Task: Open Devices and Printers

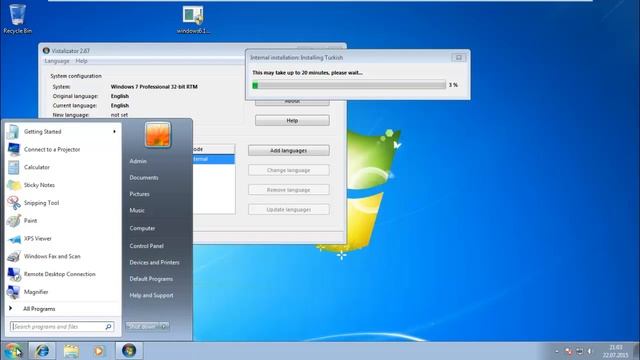Action: click(x=154, y=262)
